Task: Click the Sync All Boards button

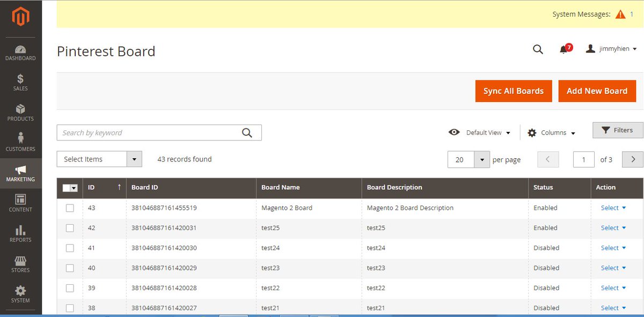Action: (x=514, y=91)
